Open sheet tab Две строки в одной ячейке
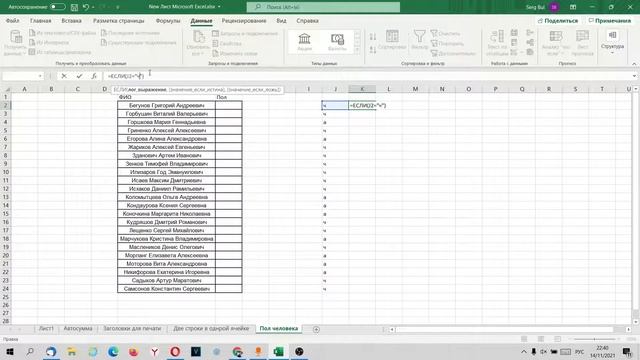Screen dimensions: 640x360 [211, 329]
